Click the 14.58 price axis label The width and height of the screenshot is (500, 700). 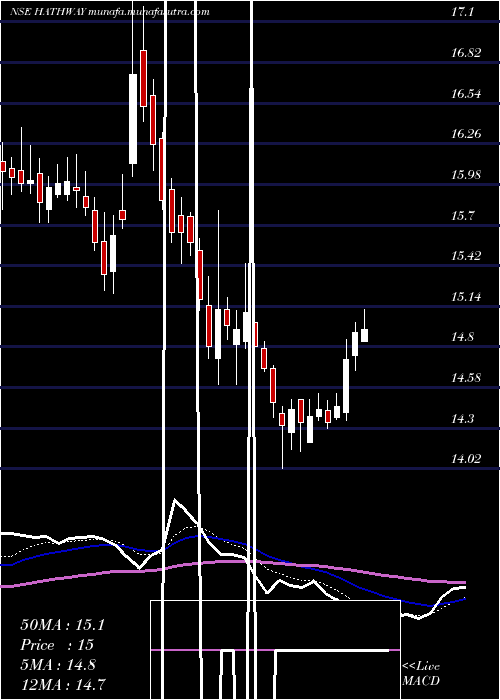[466, 379]
